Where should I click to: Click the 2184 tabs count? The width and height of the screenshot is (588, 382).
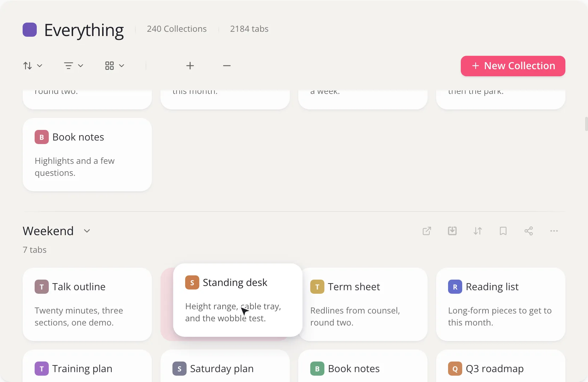[249, 29]
